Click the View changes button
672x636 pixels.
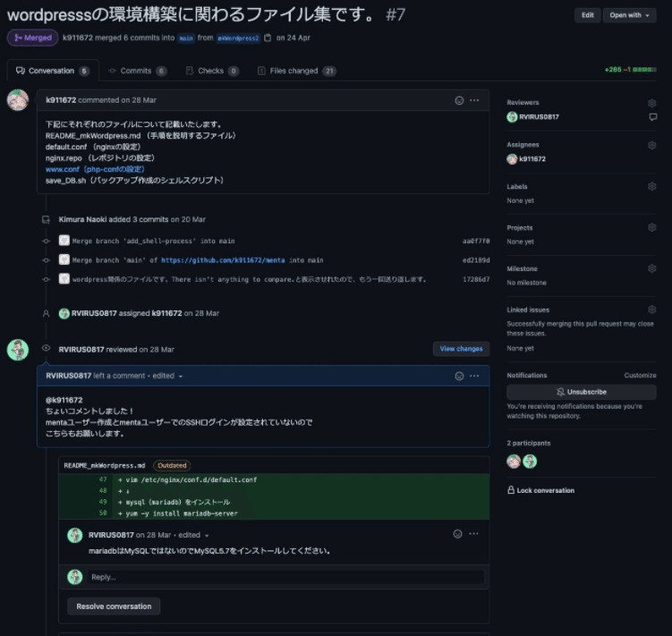461,349
